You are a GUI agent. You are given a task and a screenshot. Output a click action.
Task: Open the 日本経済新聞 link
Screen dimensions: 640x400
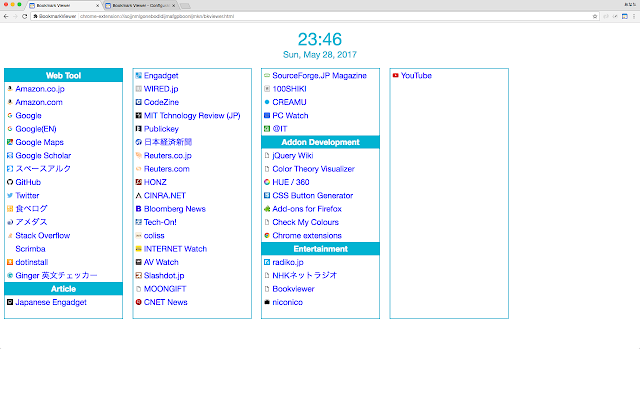(168, 142)
